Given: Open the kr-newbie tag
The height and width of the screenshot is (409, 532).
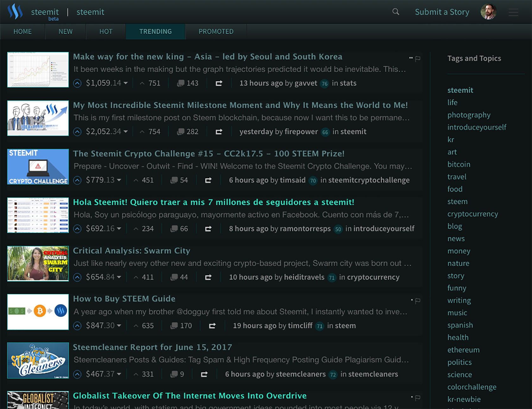Looking at the screenshot, I should coord(464,399).
